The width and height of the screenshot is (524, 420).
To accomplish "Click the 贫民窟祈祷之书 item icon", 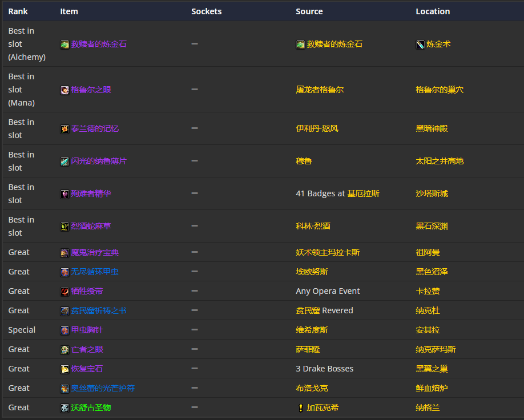I will point(65,311).
